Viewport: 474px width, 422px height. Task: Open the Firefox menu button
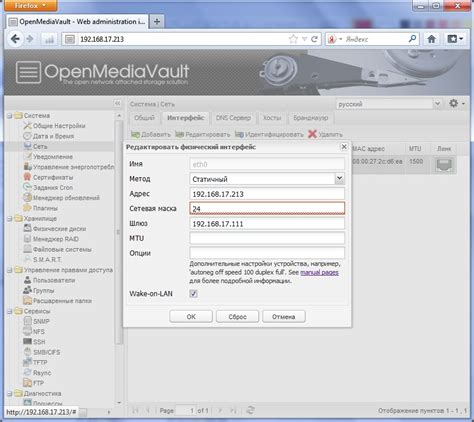point(31,6)
